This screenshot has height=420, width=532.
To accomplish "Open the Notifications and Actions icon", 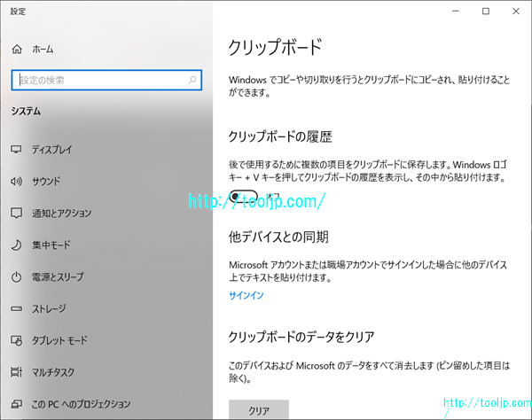I will point(16,214).
